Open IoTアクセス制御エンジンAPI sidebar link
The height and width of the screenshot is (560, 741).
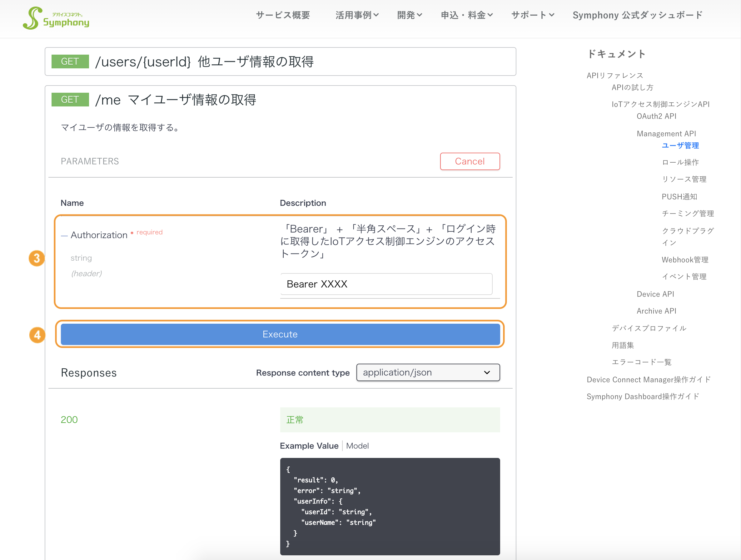661,104
